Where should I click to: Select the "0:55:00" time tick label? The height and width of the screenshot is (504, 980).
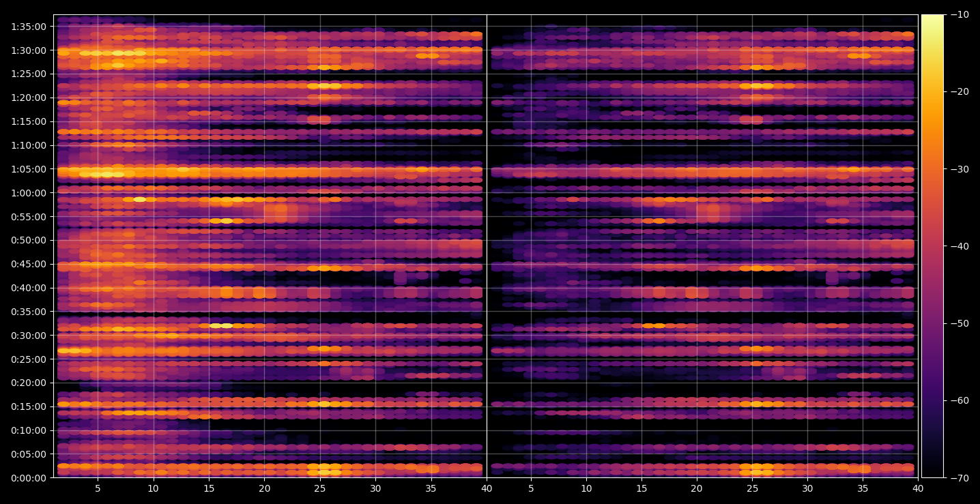(29, 217)
